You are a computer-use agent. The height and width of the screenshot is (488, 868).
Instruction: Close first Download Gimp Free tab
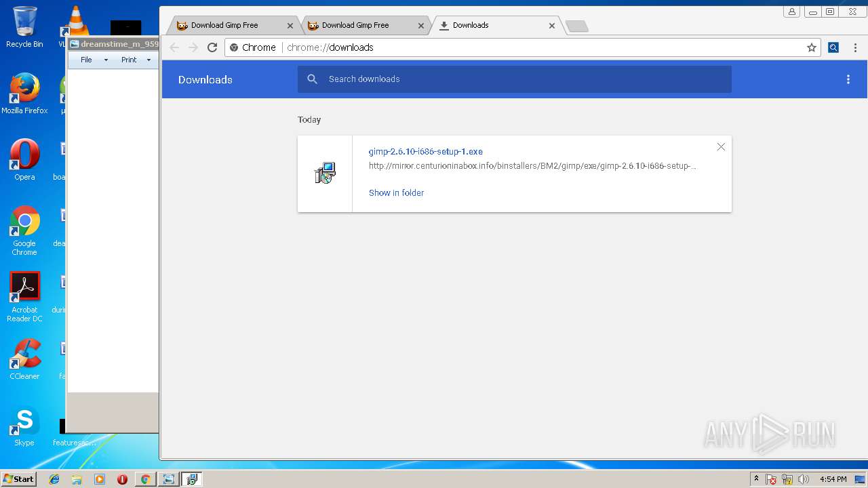point(290,26)
